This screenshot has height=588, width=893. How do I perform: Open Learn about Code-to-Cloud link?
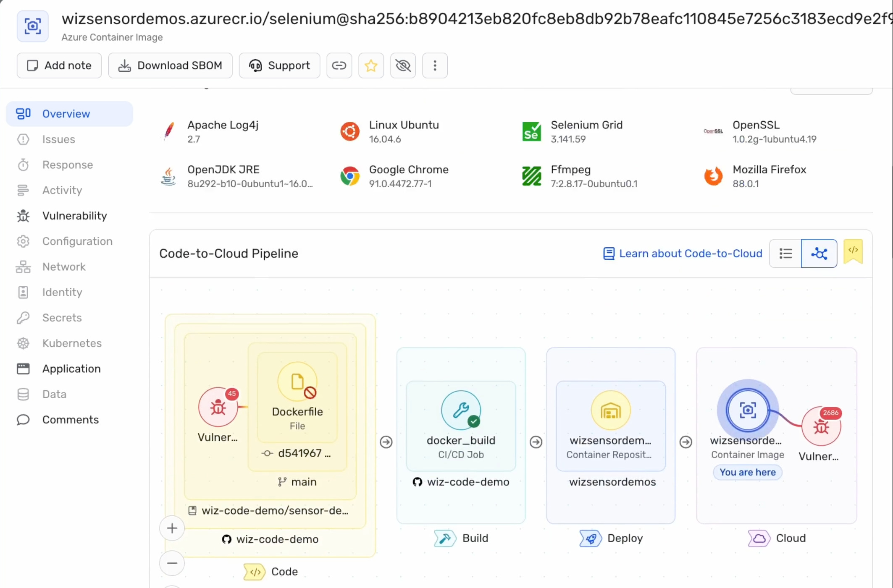pyautogui.click(x=683, y=253)
